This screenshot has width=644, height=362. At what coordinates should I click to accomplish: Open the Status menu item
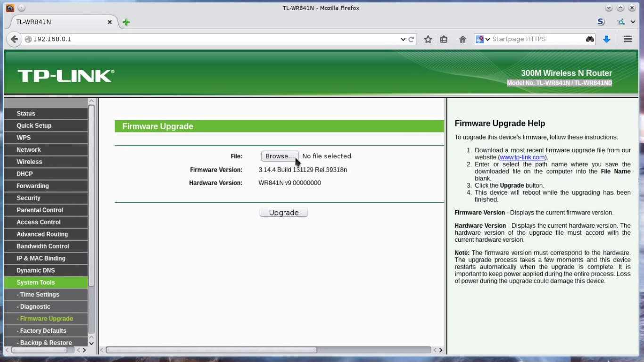(46, 114)
